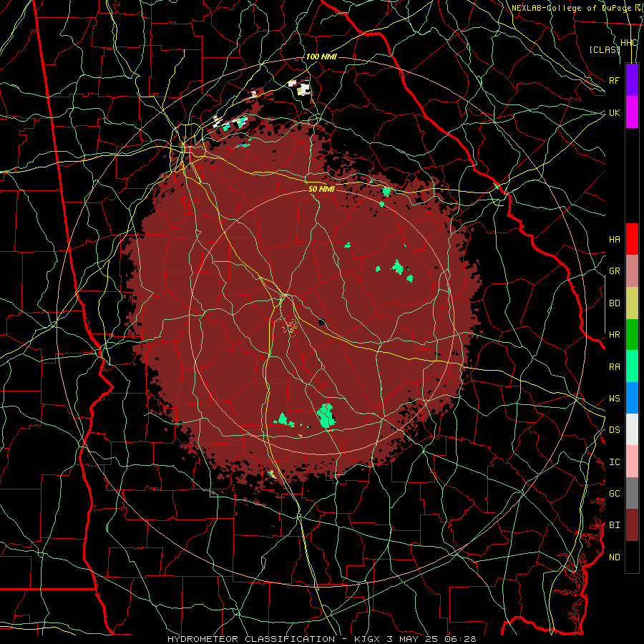Image resolution: width=644 pixels, height=644 pixels.
Task: Click the BI legend label text
Action: tap(614, 525)
